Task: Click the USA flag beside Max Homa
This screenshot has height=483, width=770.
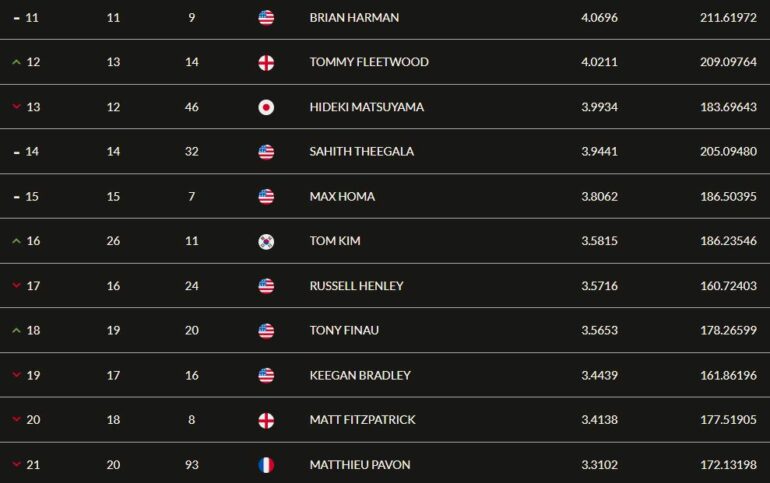Action: [266, 196]
